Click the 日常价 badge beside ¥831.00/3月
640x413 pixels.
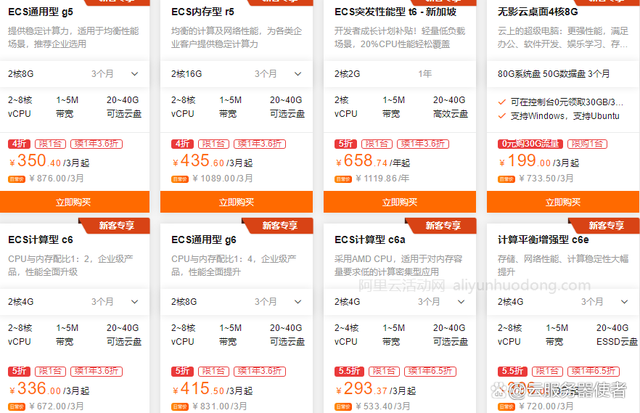coord(180,407)
